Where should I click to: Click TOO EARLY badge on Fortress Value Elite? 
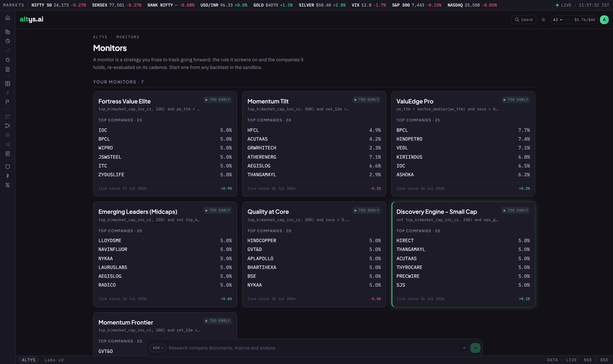[x=217, y=100]
